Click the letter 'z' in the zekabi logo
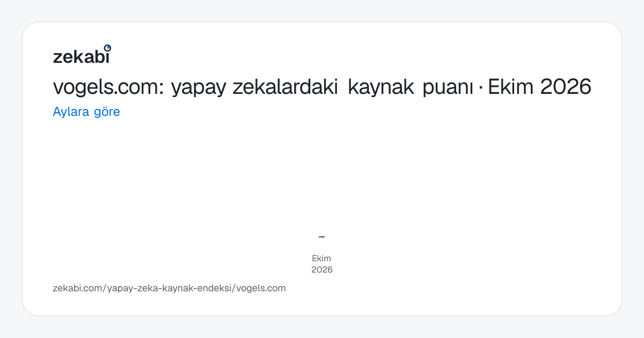The height and width of the screenshot is (338, 644). (57, 57)
